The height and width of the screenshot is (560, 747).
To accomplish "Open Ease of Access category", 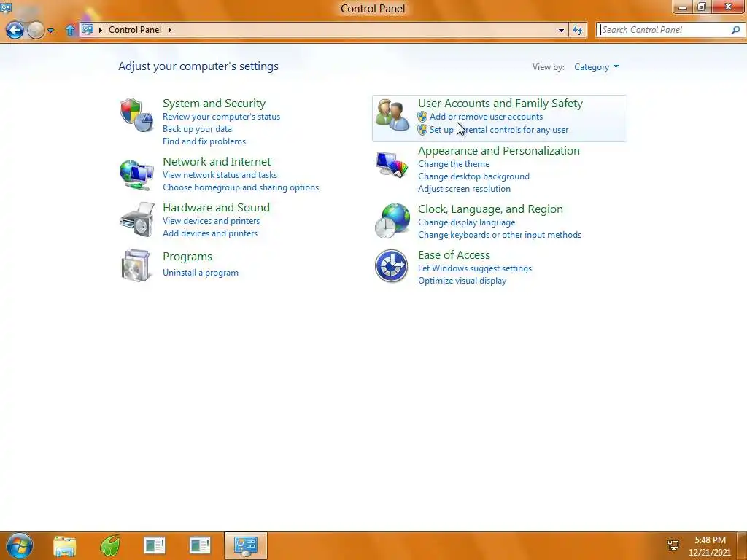I will 454,255.
